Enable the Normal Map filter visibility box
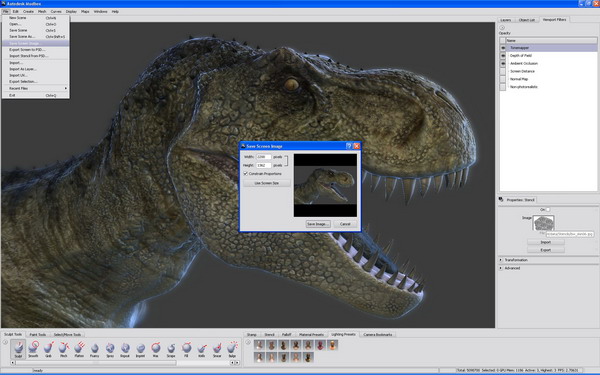 click(503, 79)
